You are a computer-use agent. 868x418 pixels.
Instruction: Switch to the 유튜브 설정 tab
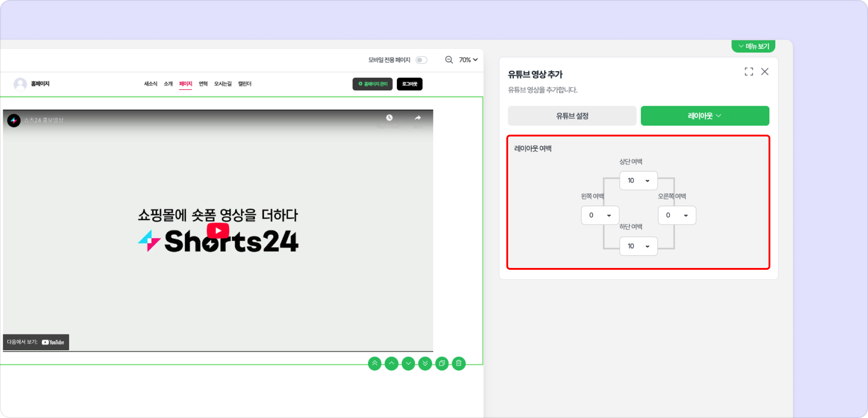[572, 116]
